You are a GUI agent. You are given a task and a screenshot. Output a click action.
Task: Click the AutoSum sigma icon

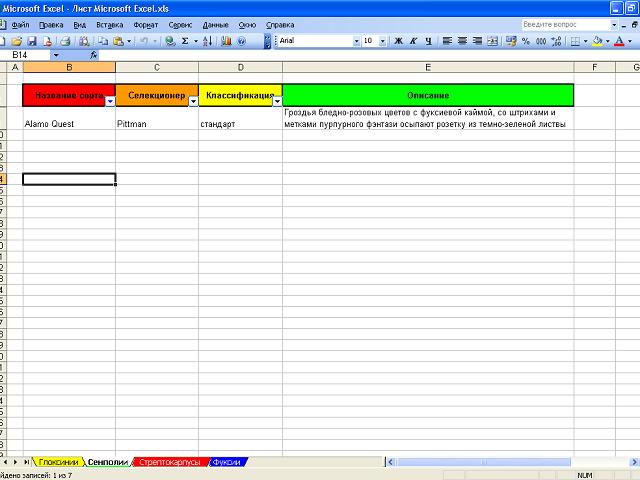click(185, 41)
